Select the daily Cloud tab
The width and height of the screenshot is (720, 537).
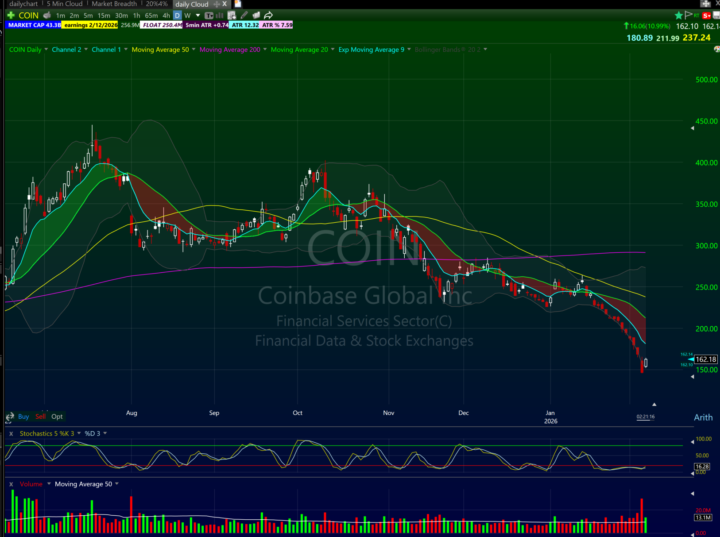[191, 4]
